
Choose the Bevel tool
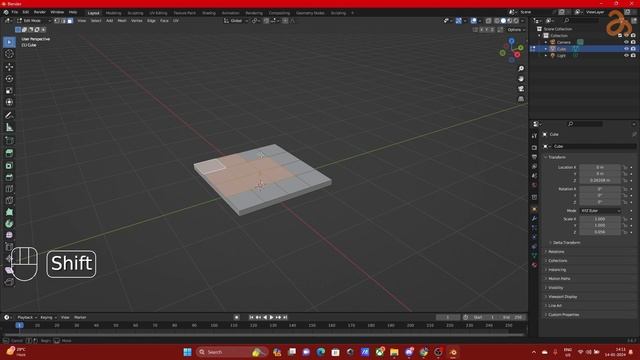[x=9, y=177]
